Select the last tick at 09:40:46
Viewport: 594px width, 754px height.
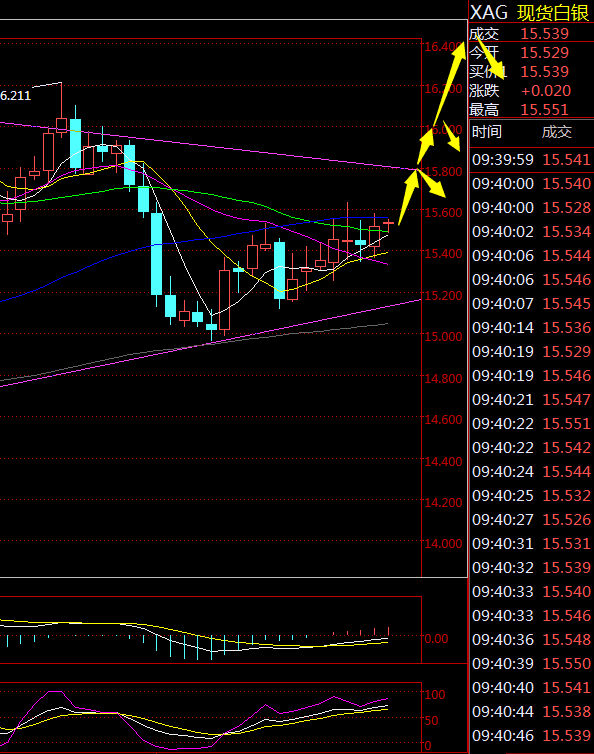point(531,735)
